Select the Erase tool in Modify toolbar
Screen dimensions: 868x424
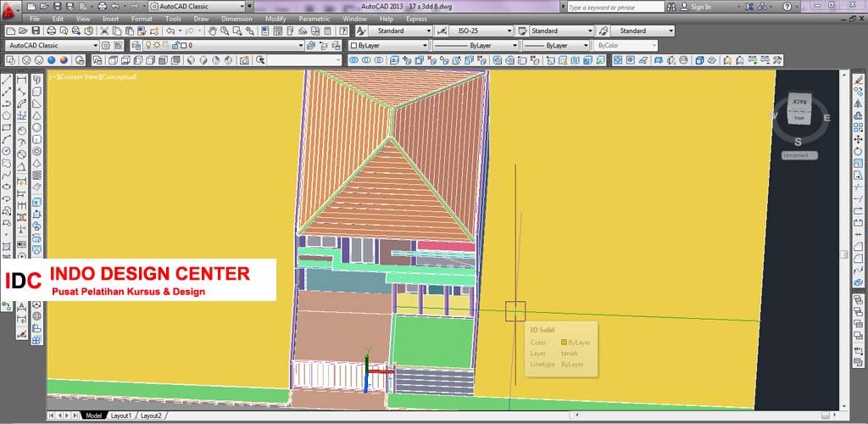pos(859,81)
